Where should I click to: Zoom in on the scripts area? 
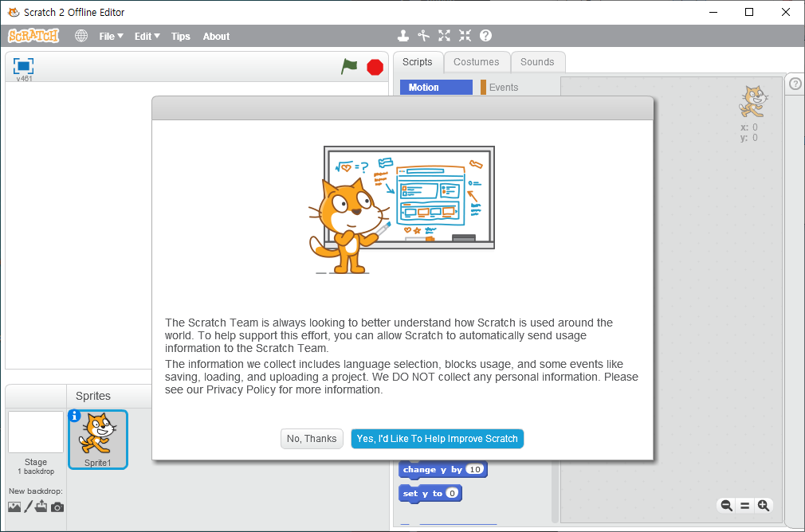(x=764, y=505)
